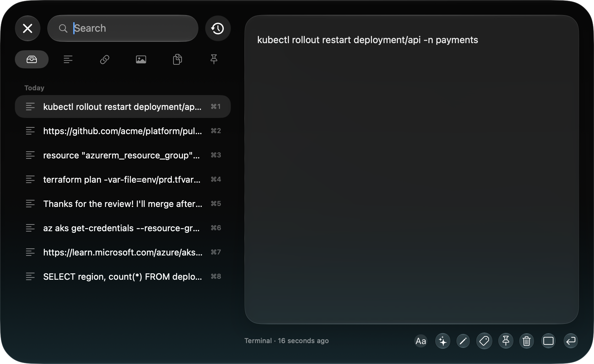Switch to the text snippets filter tab

pos(68,59)
